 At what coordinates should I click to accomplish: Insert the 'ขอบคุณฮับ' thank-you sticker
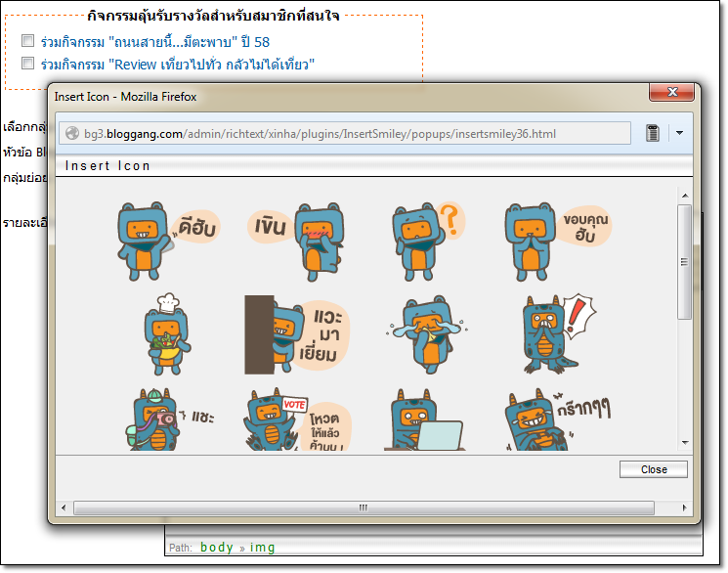click(x=558, y=242)
